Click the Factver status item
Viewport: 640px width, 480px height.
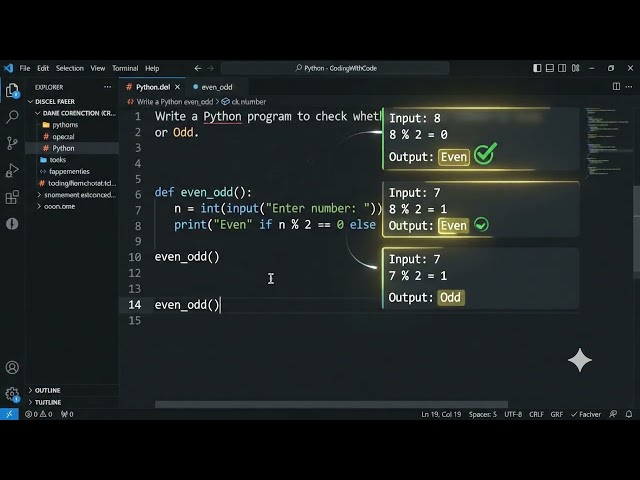point(586,414)
